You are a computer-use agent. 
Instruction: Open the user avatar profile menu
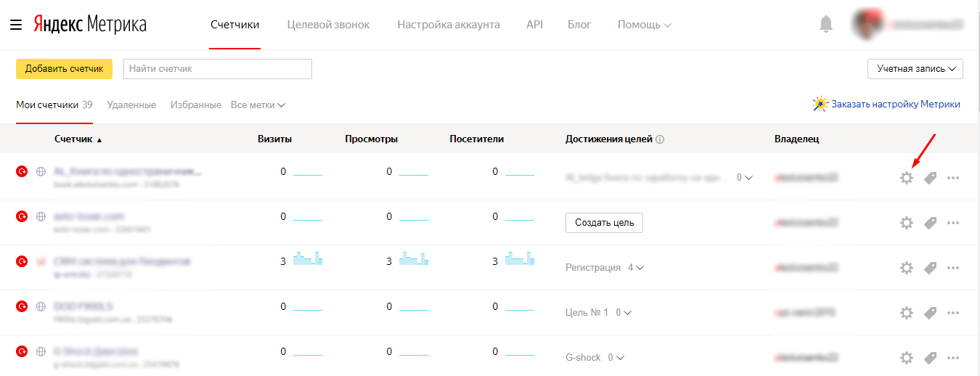(x=867, y=23)
